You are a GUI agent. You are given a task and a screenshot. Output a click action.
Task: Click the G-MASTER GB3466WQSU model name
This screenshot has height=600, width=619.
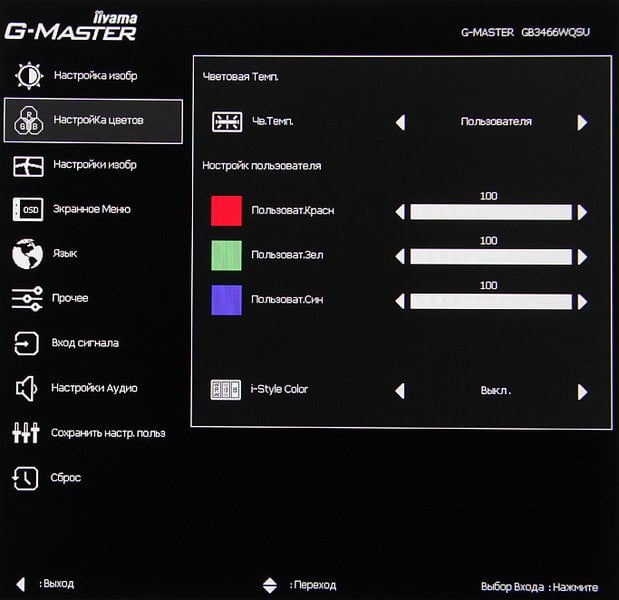[525, 32]
